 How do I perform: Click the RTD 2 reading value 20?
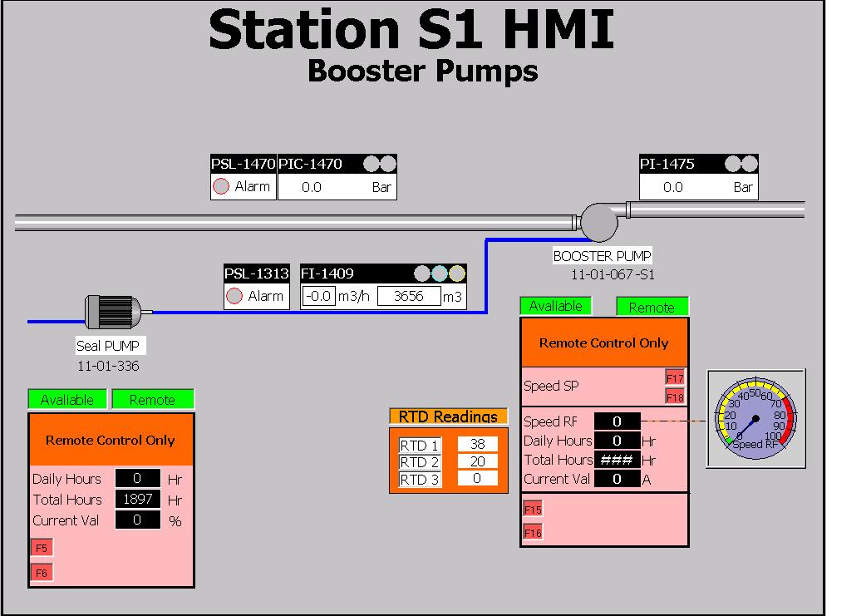478,461
